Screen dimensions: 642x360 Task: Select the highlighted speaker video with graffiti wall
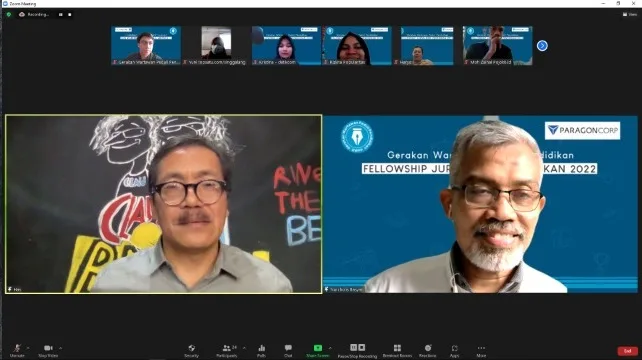pos(163,204)
